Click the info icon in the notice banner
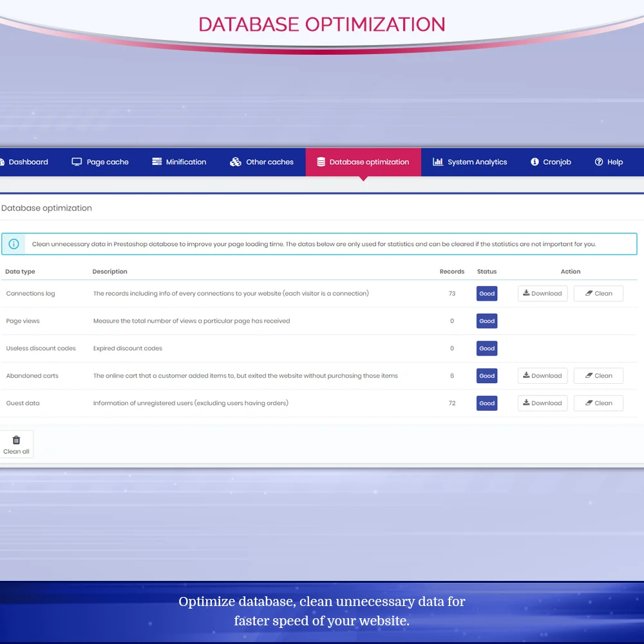644x644 pixels. [14, 243]
